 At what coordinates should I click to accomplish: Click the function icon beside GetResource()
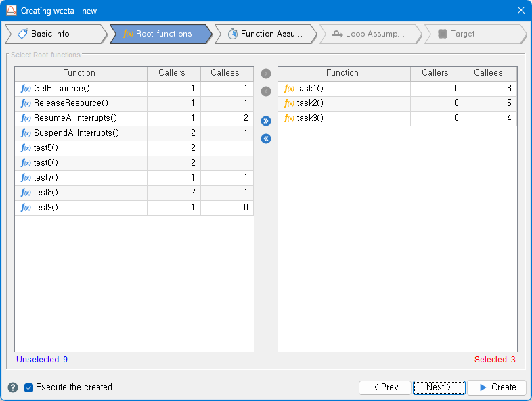click(26, 89)
